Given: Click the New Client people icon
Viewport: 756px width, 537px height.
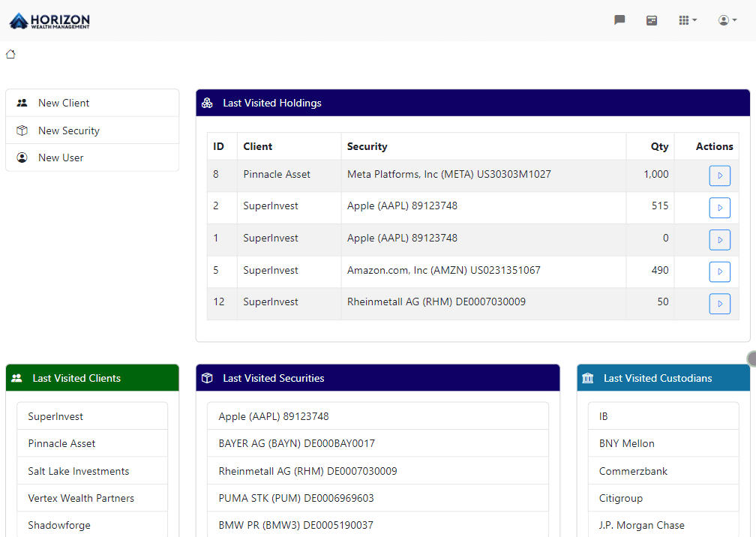Looking at the screenshot, I should click(x=22, y=103).
